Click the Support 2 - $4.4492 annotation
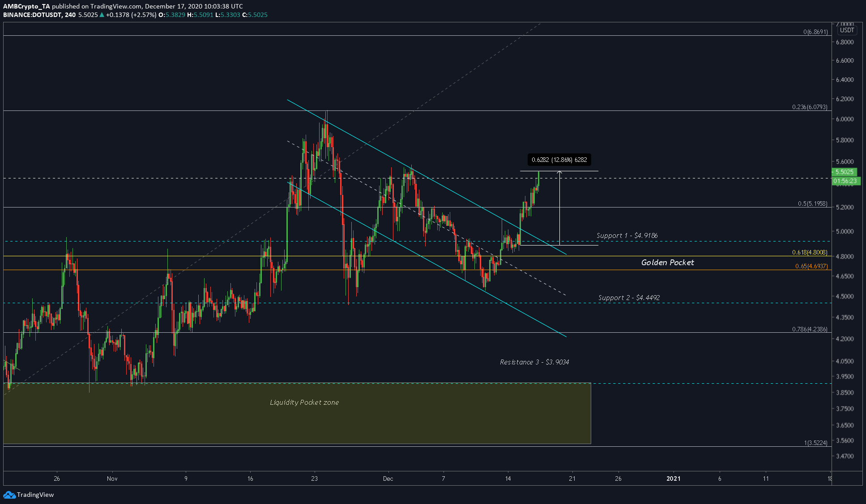This screenshot has width=866, height=504. (x=629, y=297)
